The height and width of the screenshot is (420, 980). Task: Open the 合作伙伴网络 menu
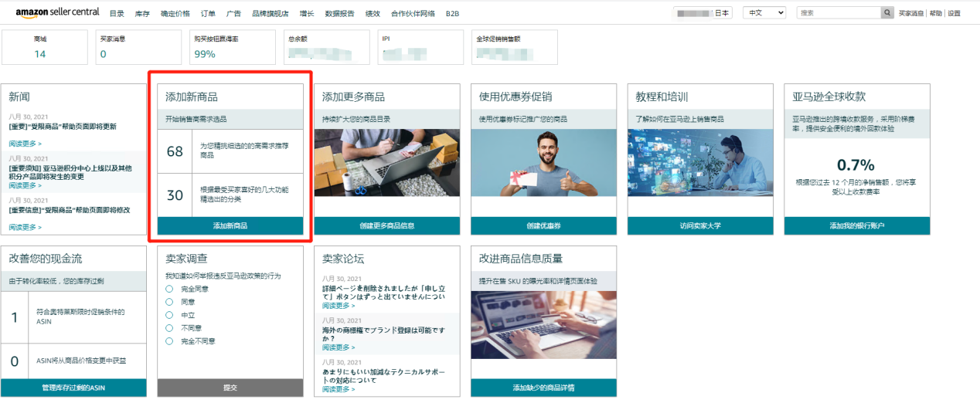pyautogui.click(x=413, y=14)
